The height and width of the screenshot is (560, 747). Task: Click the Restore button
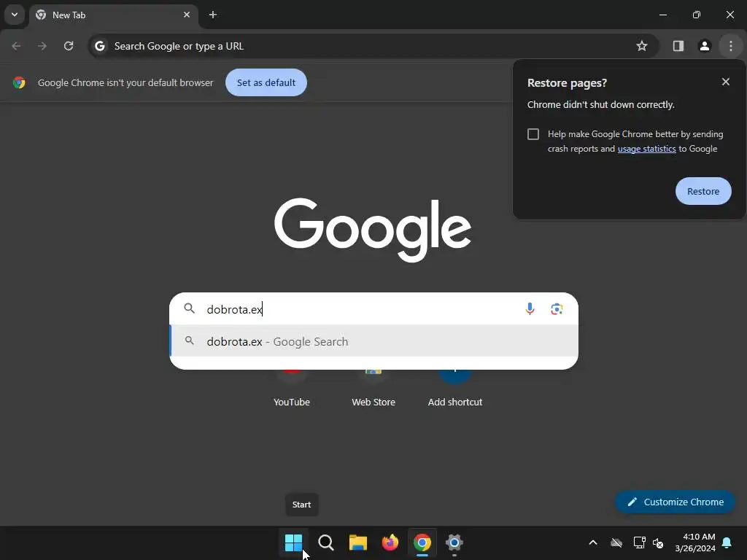[x=703, y=191]
